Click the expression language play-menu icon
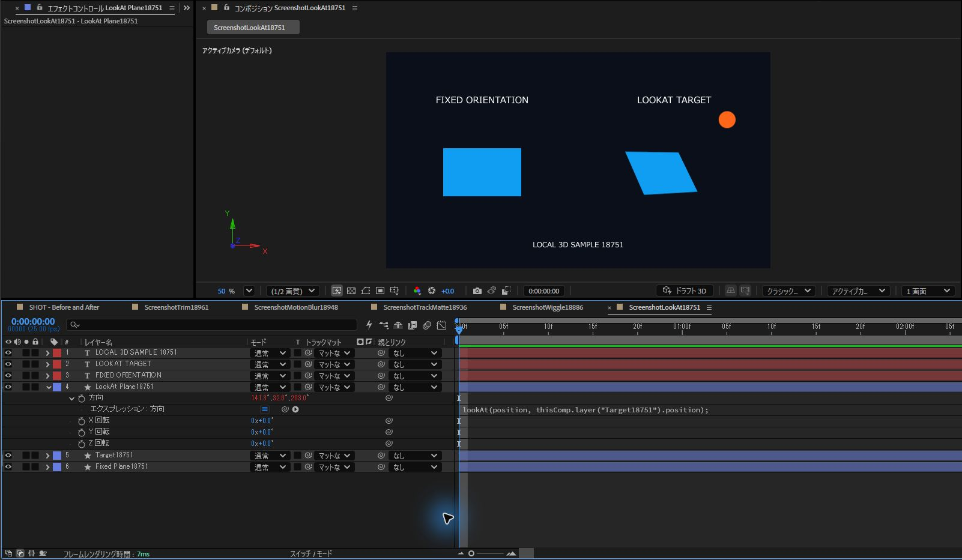This screenshot has width=962, height=560. click(x=295, y=409)
